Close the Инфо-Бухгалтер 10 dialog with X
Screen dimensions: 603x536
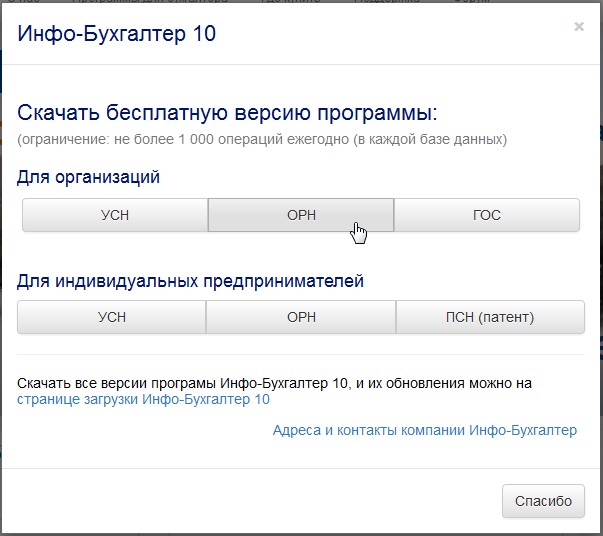pyautogui.click(x=579, y=27)
